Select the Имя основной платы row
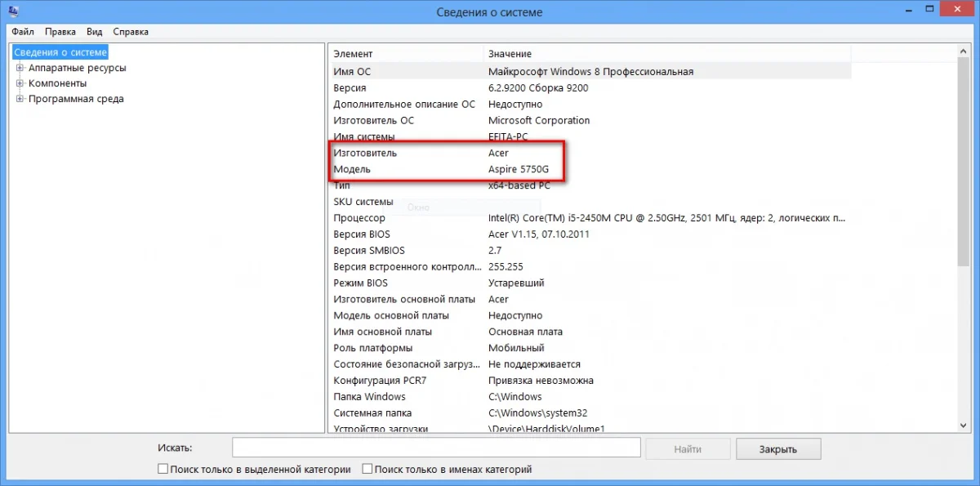The width and height of the screenshot is (980, 486). tap(590, 332)
